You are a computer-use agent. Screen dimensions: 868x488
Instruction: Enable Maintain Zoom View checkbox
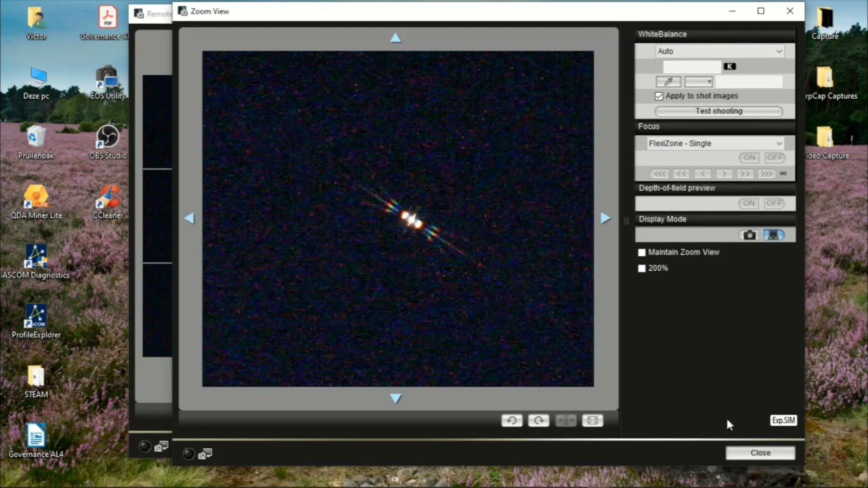point(642,252)
